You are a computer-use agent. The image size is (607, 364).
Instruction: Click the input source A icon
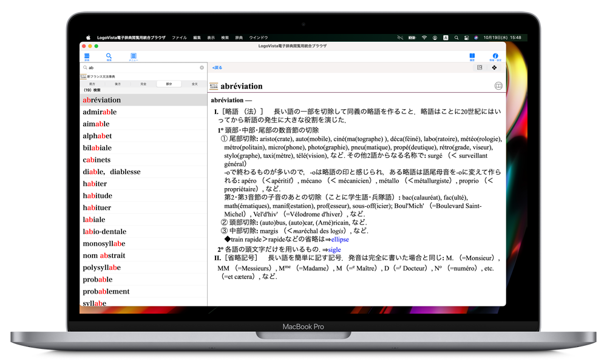click(446, 38)
